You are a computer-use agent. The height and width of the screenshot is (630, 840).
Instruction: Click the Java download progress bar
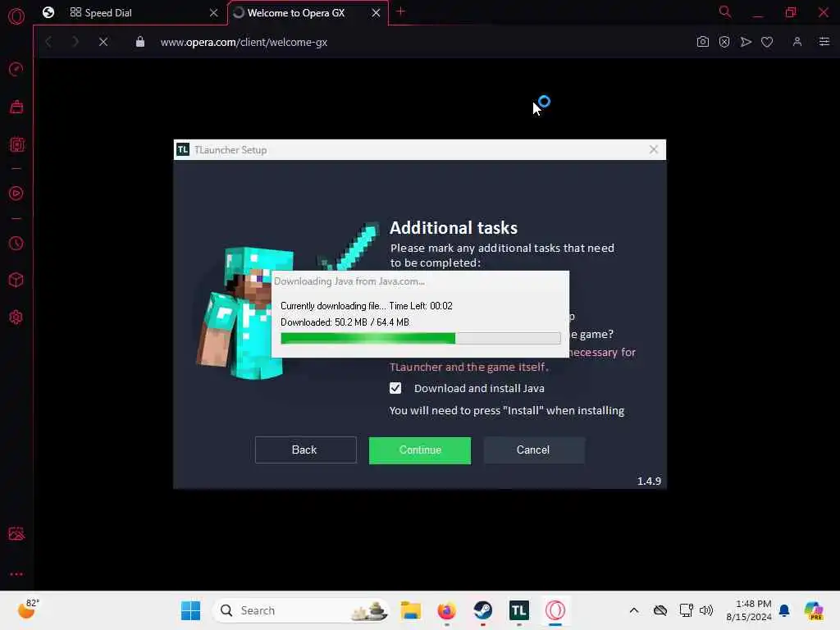tap(421, 338)
